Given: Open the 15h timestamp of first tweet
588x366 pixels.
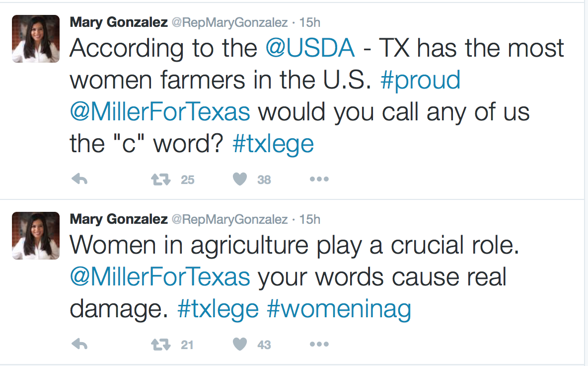Looking at the screenshot, I should [310, 22].
